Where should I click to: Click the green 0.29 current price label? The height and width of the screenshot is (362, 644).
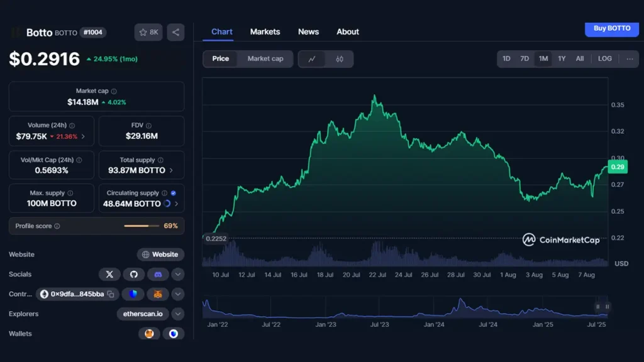[618, 167]
